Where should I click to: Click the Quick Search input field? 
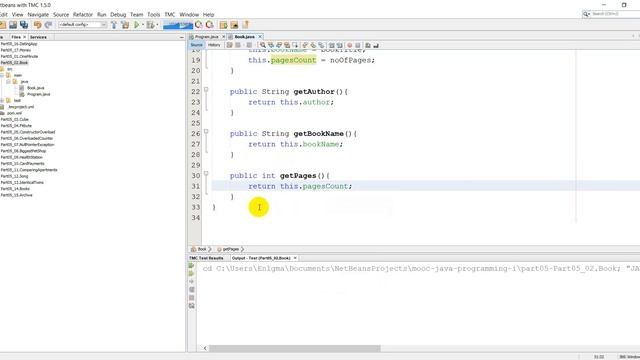point(615,14)
